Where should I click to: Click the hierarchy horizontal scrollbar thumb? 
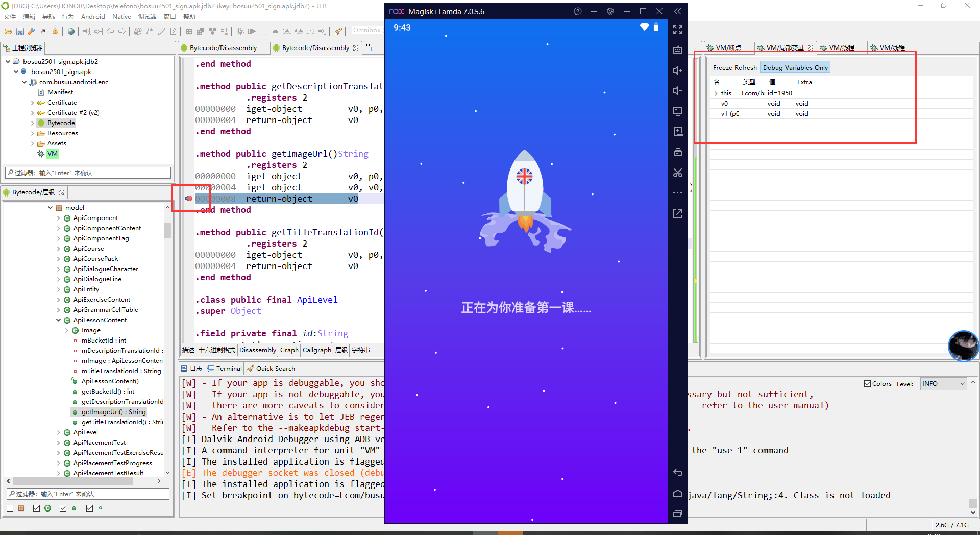73,481
